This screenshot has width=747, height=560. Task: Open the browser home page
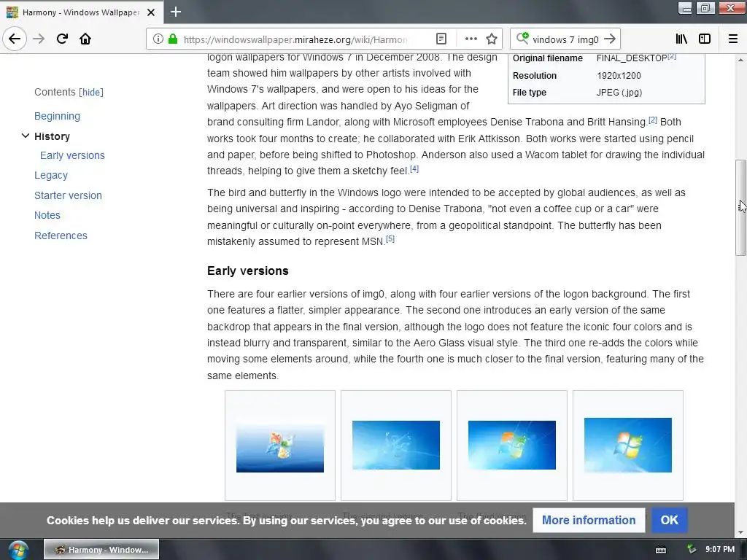pyautogui.click(x=85, y=39)
